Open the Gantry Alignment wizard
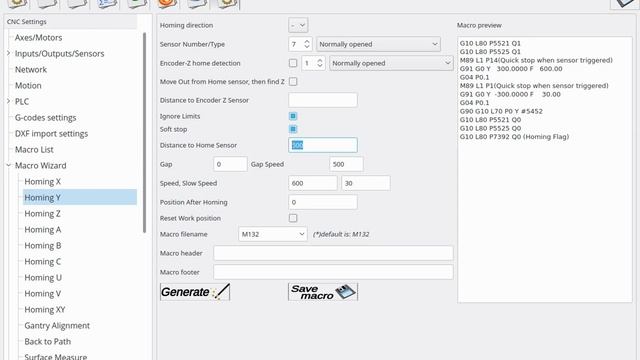The width and height of the screenshot is (640, 360). pos(57,325)
